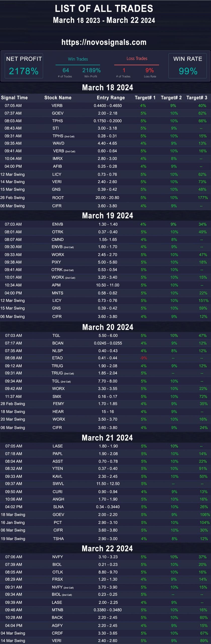This screenshot has width=211, height=644.
Task: Click the March 18 2024 section heading
Action: click(x=108, y=88)
